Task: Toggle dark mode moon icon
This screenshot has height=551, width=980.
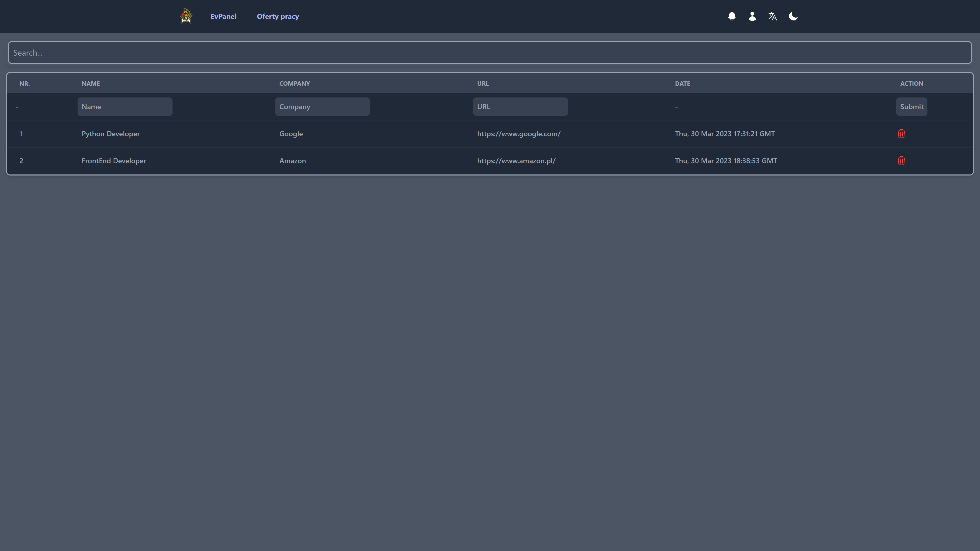Action: 793,16
